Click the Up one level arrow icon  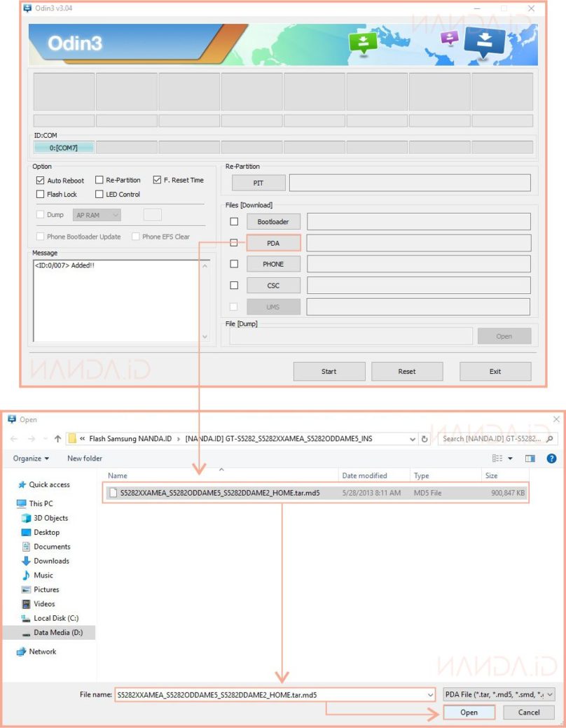coord(56,439)
